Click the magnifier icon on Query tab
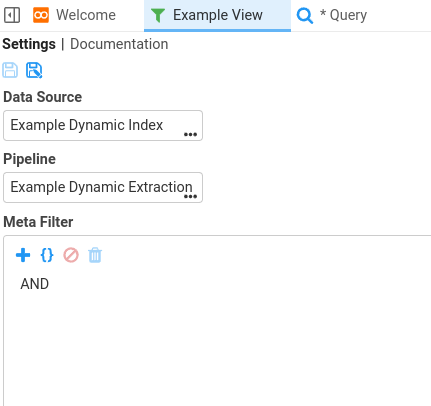 305,16
